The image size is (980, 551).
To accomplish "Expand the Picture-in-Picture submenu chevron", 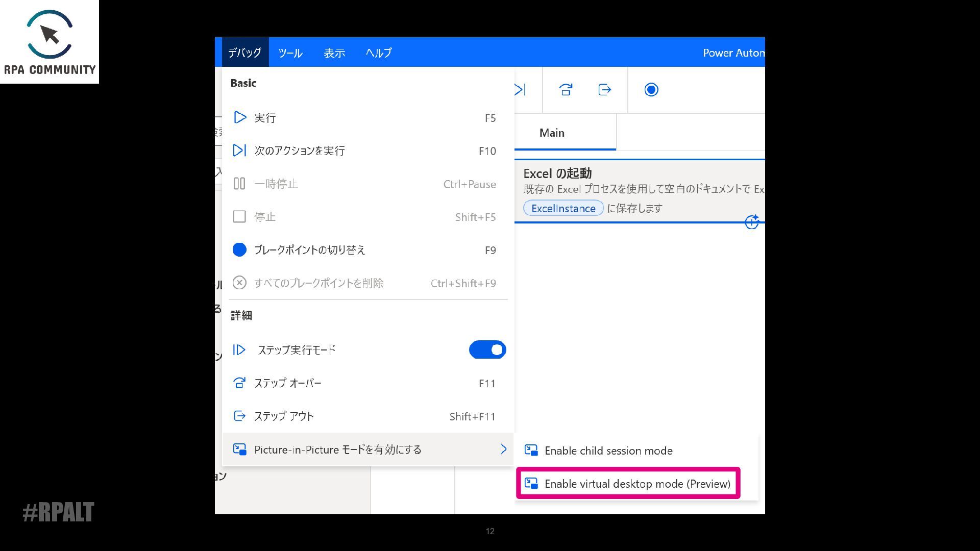I will coord(503,449).
